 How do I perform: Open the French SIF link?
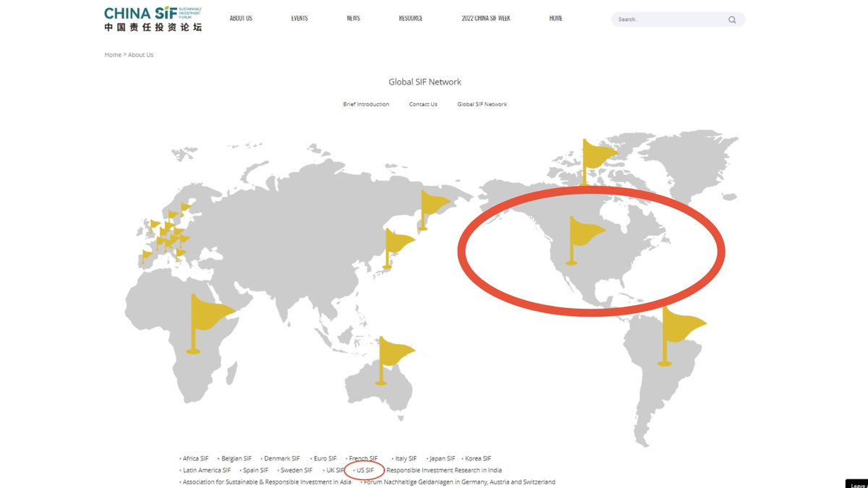363,458
